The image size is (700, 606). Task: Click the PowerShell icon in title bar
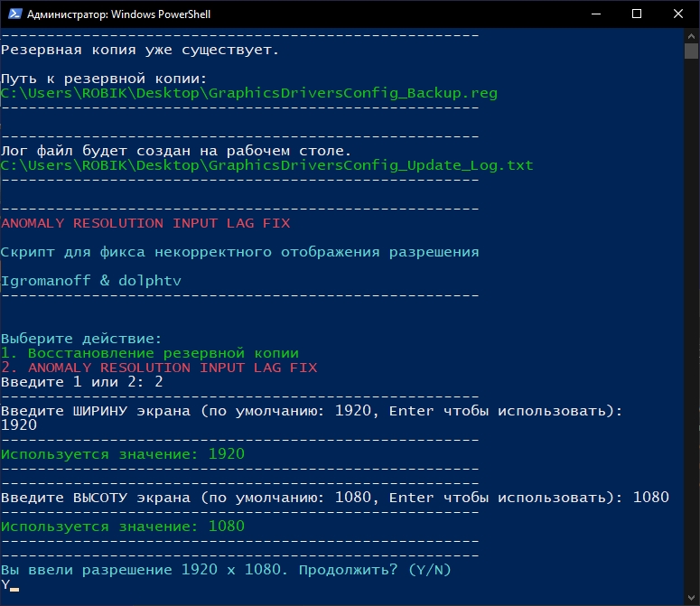[13, 14]
